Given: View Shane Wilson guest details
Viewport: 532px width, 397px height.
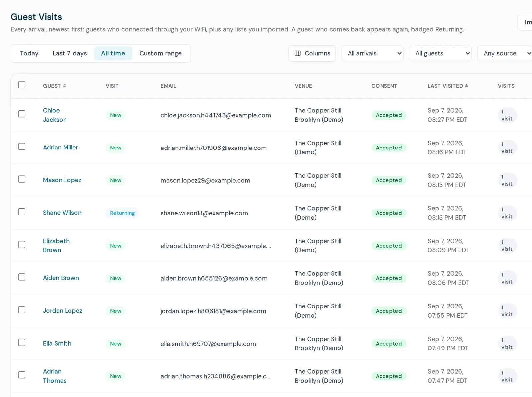Looking at the screenshot, I should click(x=62, y=213).
